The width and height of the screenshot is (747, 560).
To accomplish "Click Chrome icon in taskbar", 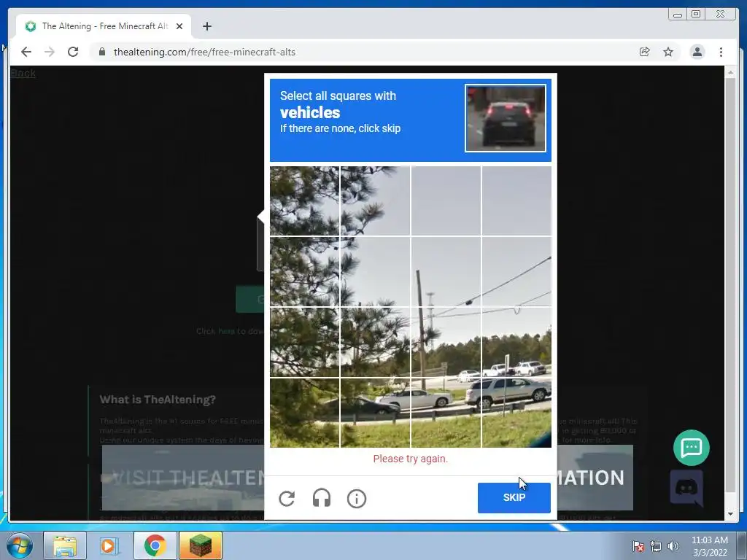I will [x=155, y=545].
